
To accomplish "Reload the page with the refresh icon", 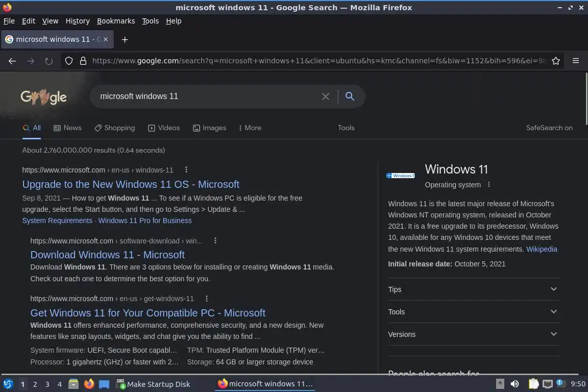I will (49, 61).
